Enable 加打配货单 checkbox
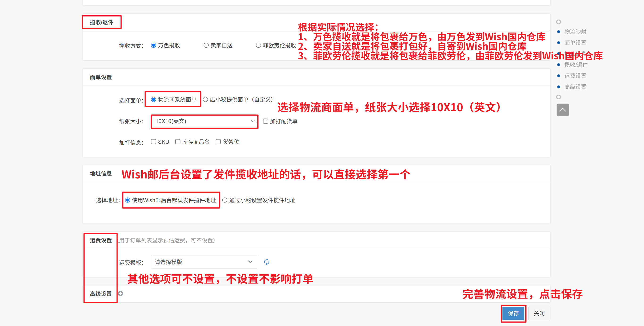Screen dimensions: 644x326 point(265,121)
